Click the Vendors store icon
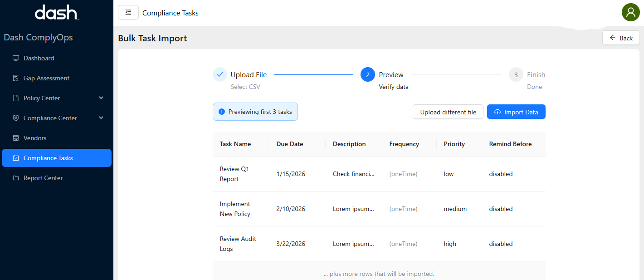 coord(16,138)
